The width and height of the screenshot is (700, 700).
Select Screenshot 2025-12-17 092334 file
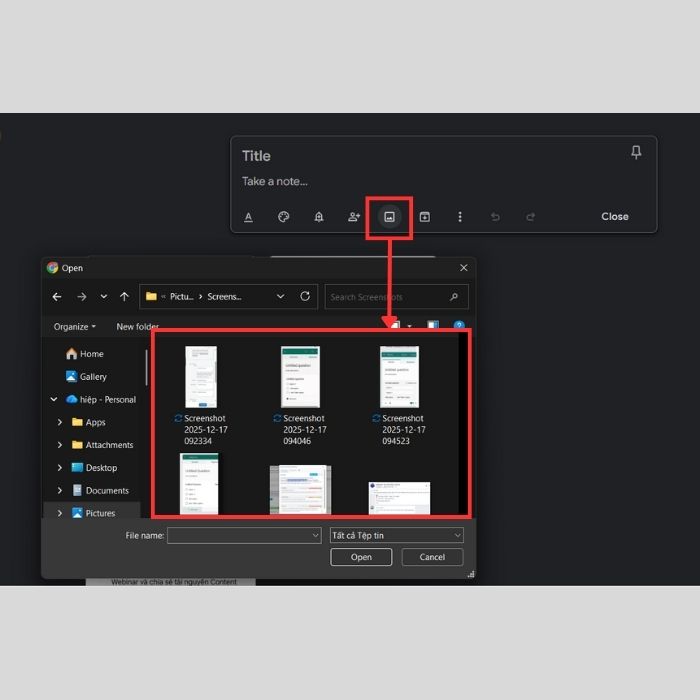click(x=201, y=396)
